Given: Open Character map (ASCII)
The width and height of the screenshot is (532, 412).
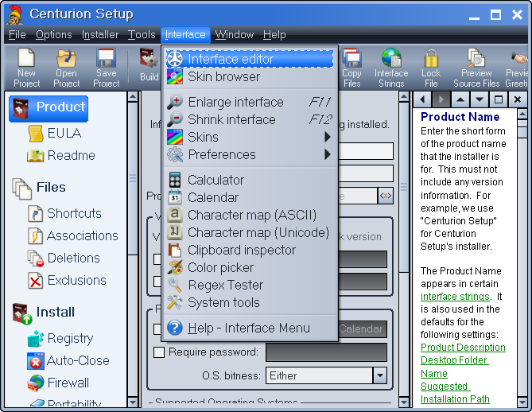Looking at the screenshot, I should pos(250,216).
